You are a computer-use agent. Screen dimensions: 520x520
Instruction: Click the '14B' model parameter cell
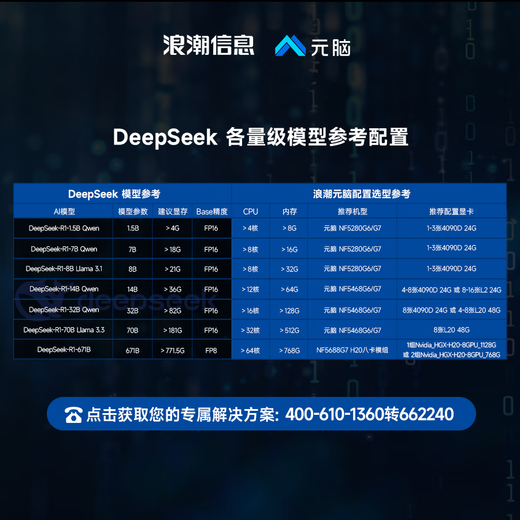tap(132, 289)
